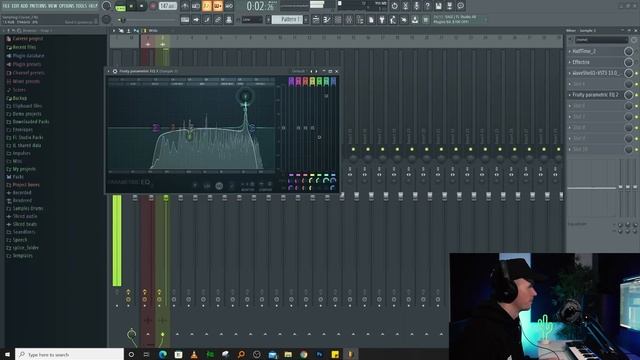Image resolution: width=640 pixels, height=360 pixels.
Task: Expand the arrow beside HalfTime_2 slot
Action: (570, 51)
